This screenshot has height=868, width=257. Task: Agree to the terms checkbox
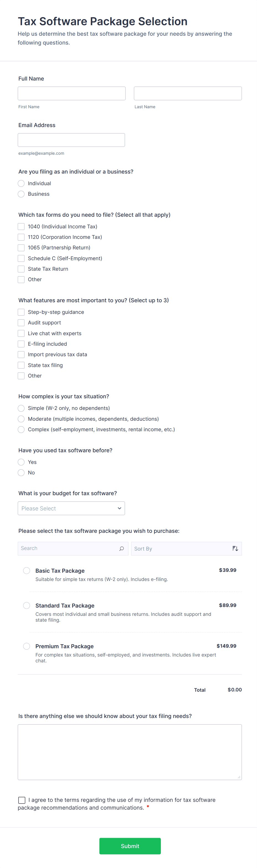tap(22, 800)
